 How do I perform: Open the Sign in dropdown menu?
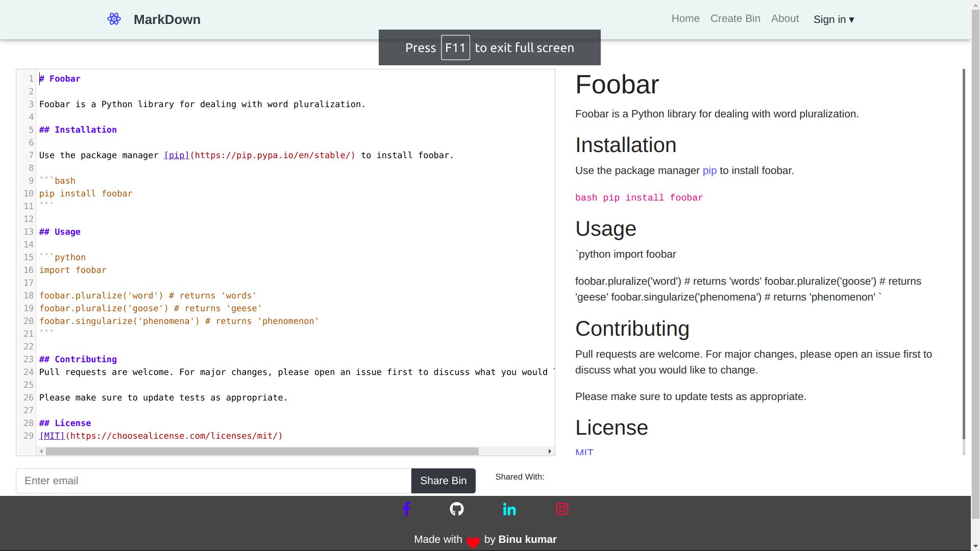834,19
